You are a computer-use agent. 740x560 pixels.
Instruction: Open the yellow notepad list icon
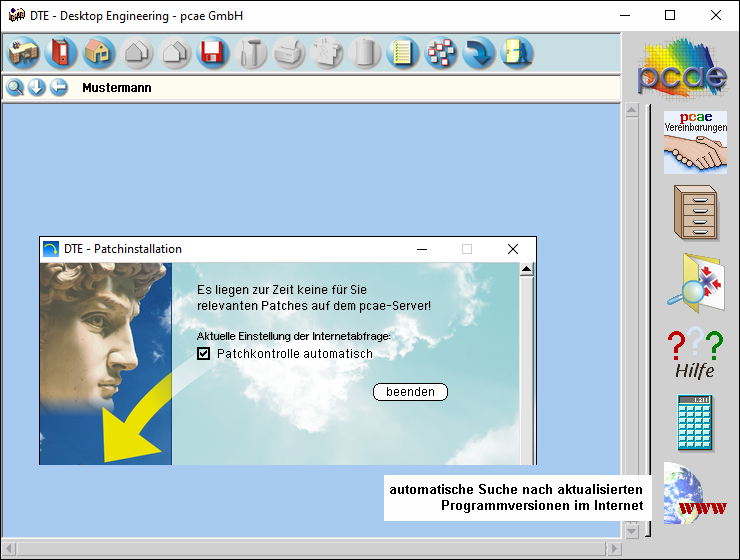coord(402,52)
